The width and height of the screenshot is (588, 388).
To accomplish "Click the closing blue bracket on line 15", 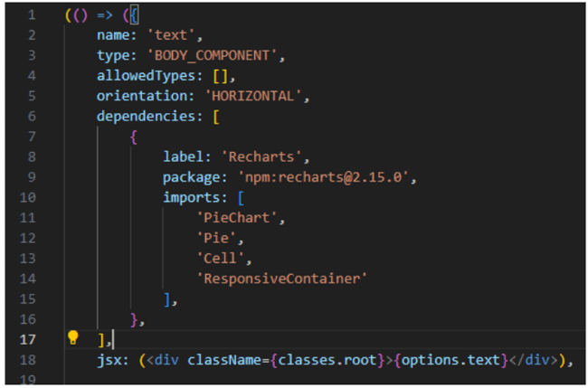I will pyautogui.click(x=166, y=299).
